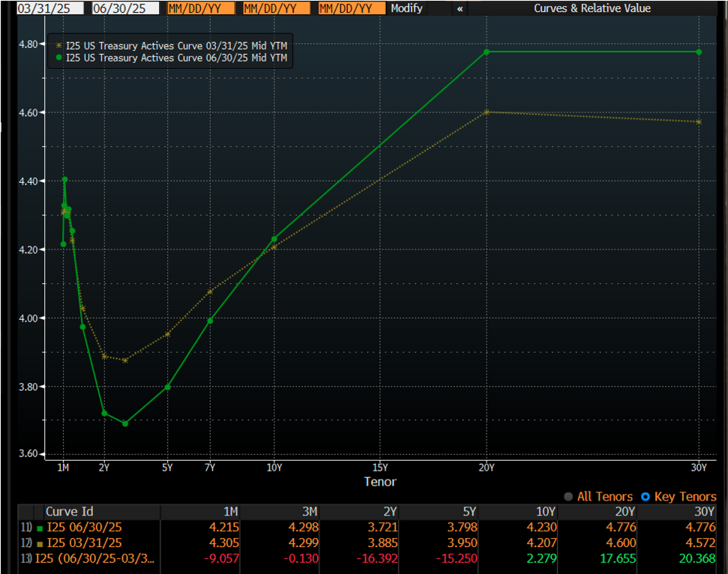The image size is (728, 574).
Task: Click the second empty MM/DD/YY date field
Action: pos(276,8)
